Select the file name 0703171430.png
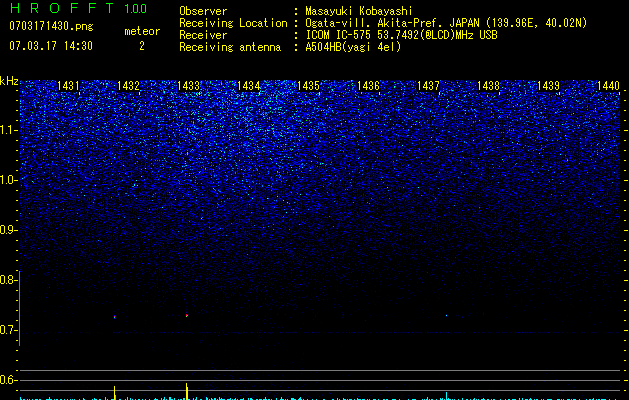 click(x=51, y=27)
